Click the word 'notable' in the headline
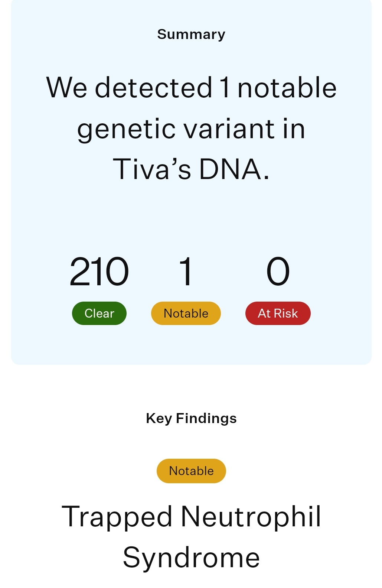Screen dimensions: 382x588 click(287, 88)
